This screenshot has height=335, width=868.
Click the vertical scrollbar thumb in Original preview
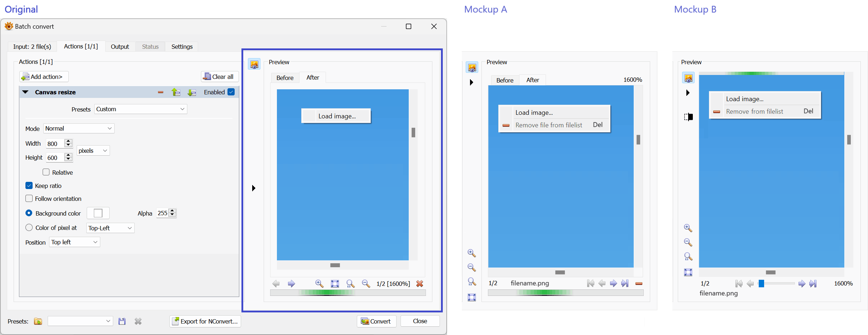pos(413,133)
